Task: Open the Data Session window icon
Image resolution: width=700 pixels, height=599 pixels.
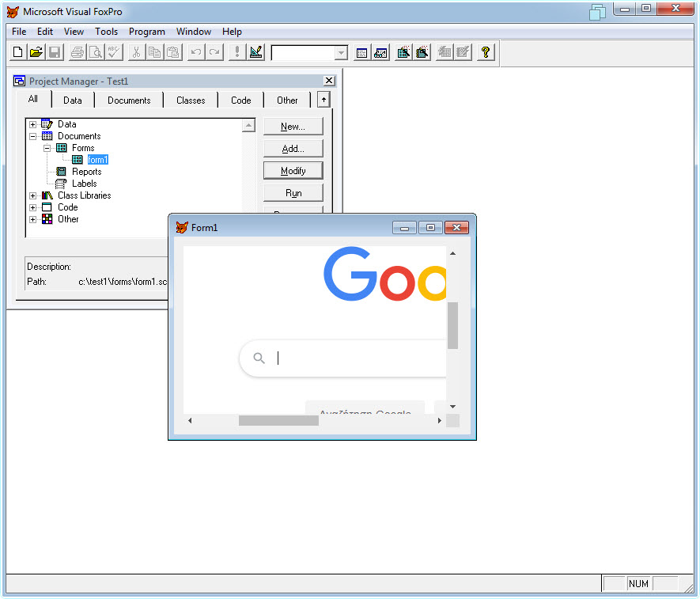Action: point(380,52)
